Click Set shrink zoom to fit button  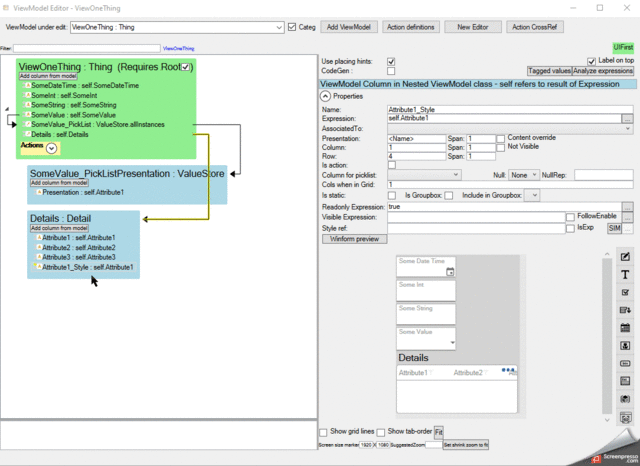pos(466,445)
